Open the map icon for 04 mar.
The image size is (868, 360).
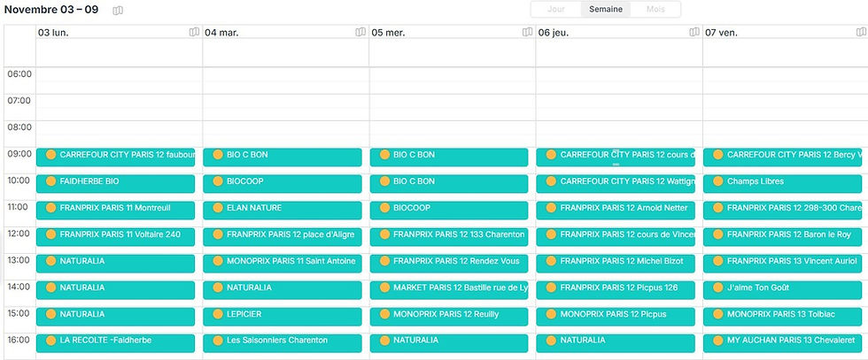pyautogui.click(x=360, y=32)
